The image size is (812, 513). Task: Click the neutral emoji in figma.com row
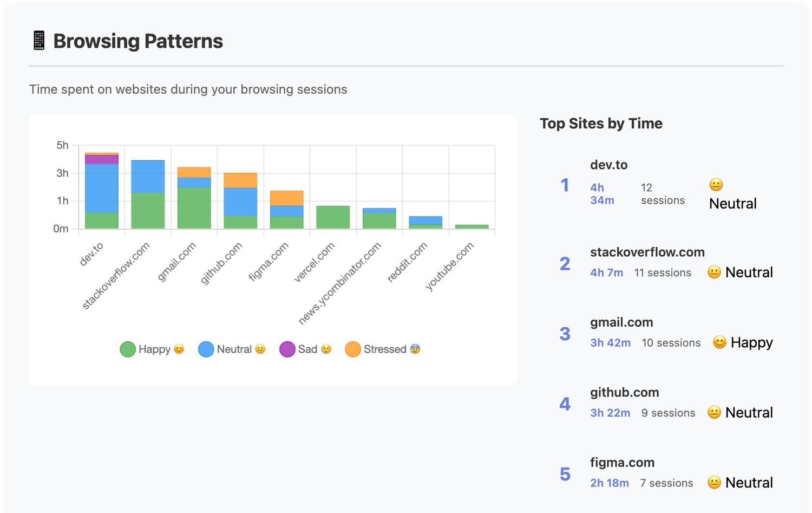(x=714, y=482)
